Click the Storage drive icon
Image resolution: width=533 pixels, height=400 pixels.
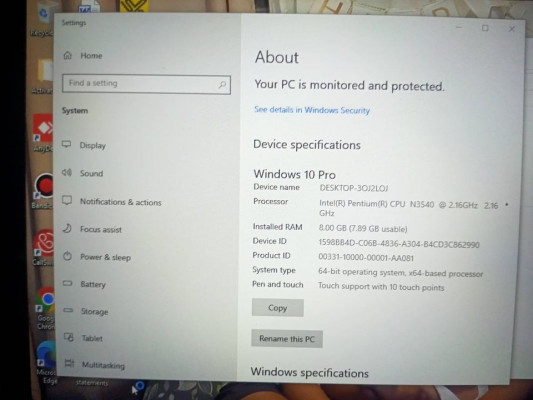pos(68,310)
